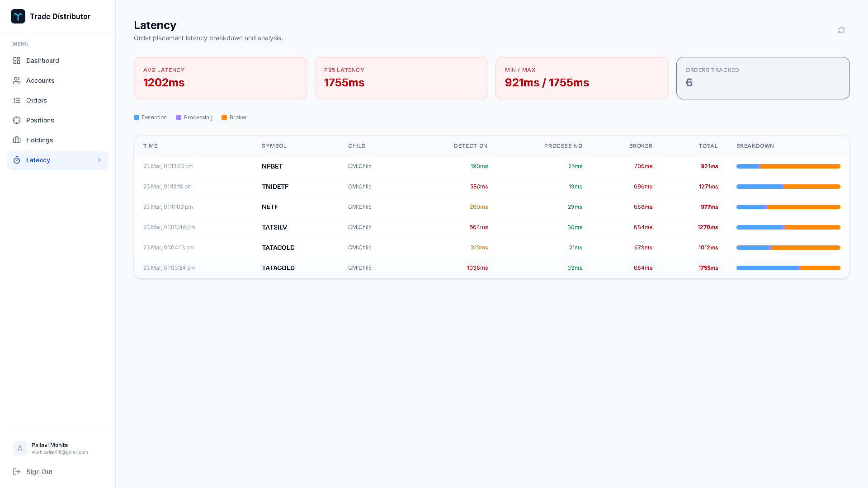Click the Sign Out arrow icon
868x488 pixels.
pos(17,472)
